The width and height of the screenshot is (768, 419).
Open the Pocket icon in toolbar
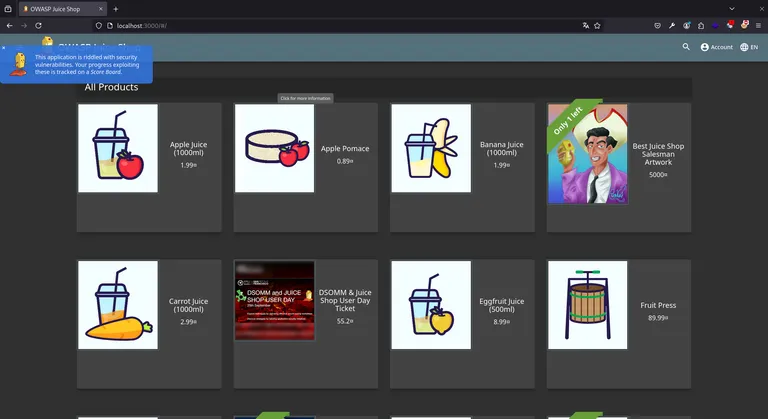click(657, 25)
